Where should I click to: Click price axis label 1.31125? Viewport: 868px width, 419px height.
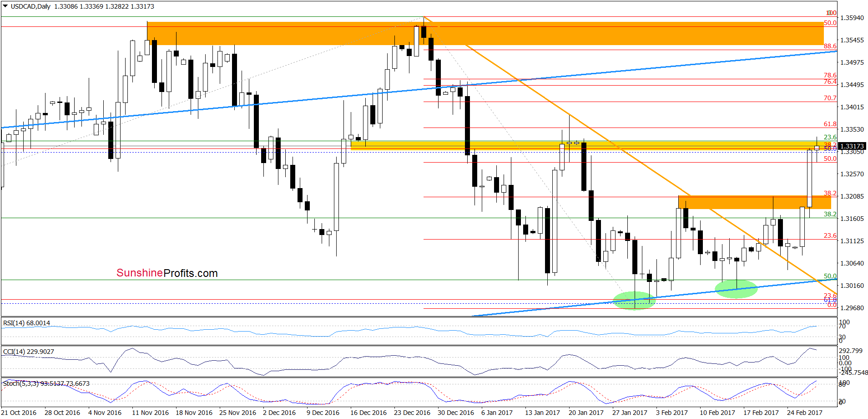tap(852, 241)
